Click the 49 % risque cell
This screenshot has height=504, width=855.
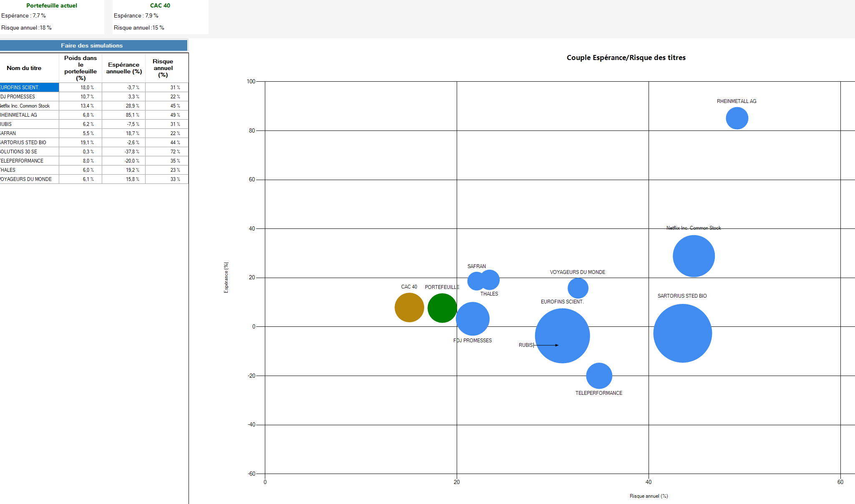click(167, 115)
